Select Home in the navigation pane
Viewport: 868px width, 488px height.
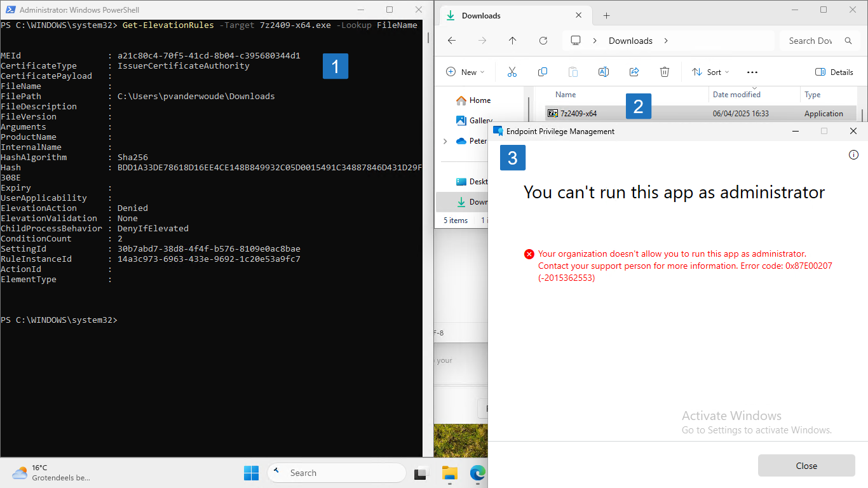(x=480, y=100)
